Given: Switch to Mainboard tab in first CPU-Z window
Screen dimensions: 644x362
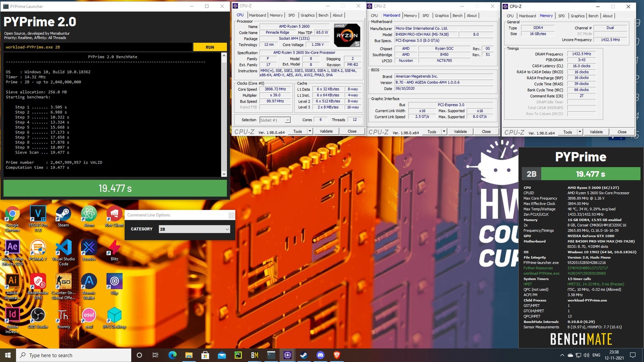Looking at the screenshot, I should coord(257,15).
